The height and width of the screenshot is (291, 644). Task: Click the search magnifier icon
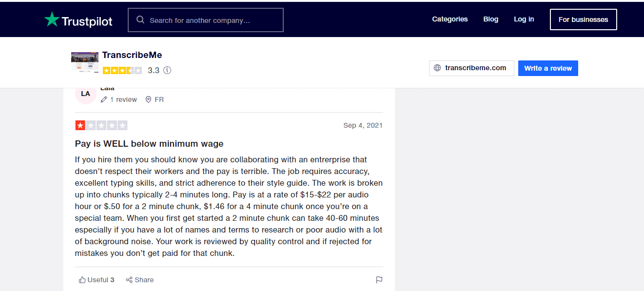click(x=140, y=20)
